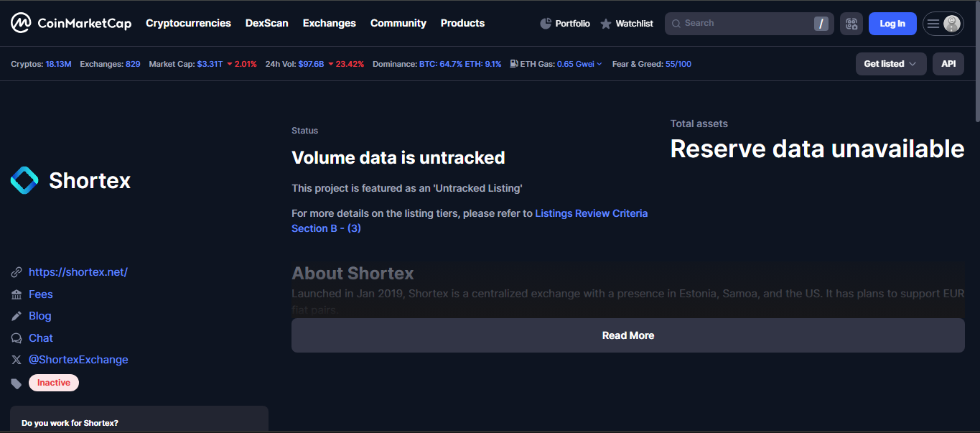The width and height of the screenshot is (980, 433).
Task: Click inside the Search field
Action: point(739,23)
